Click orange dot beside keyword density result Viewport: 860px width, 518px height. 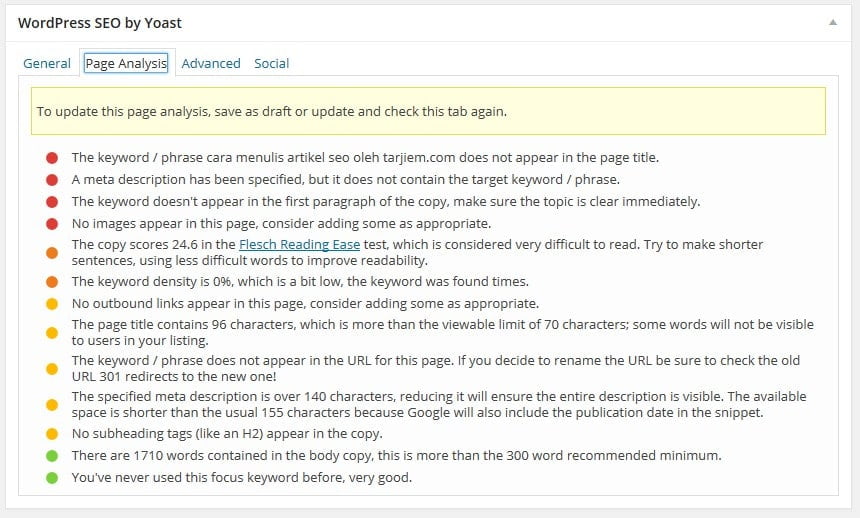[x=52, y=282]
